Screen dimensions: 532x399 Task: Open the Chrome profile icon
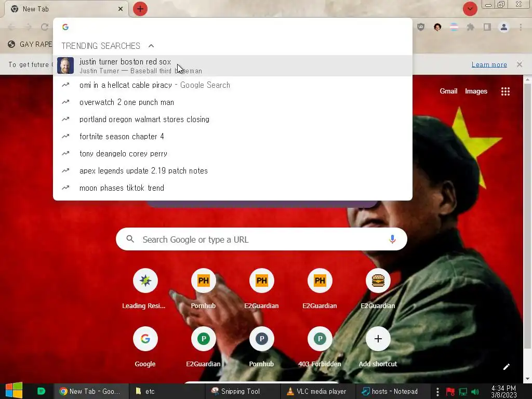pos(504,27)
